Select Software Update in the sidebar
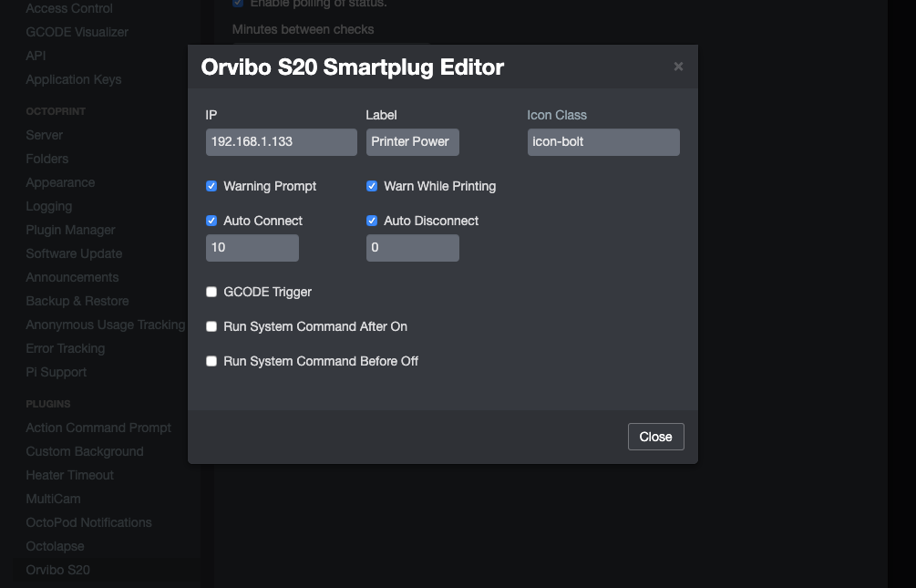The image size is (916, 588). [74, 253]
